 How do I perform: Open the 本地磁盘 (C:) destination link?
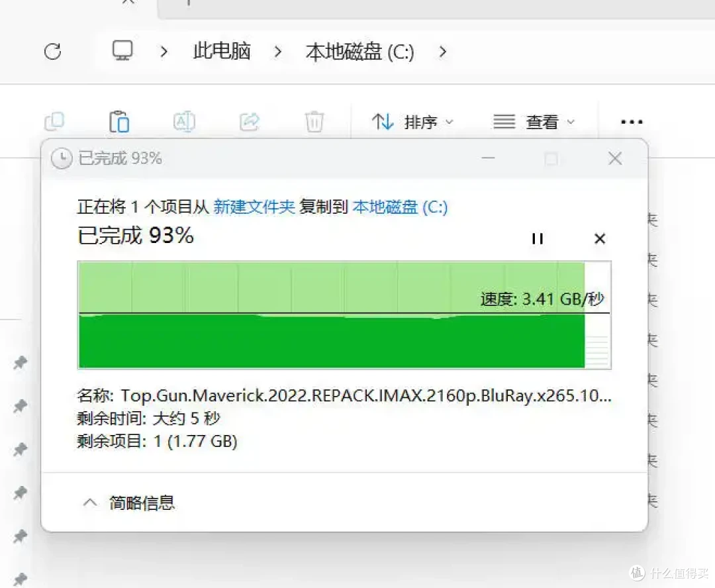400,207
